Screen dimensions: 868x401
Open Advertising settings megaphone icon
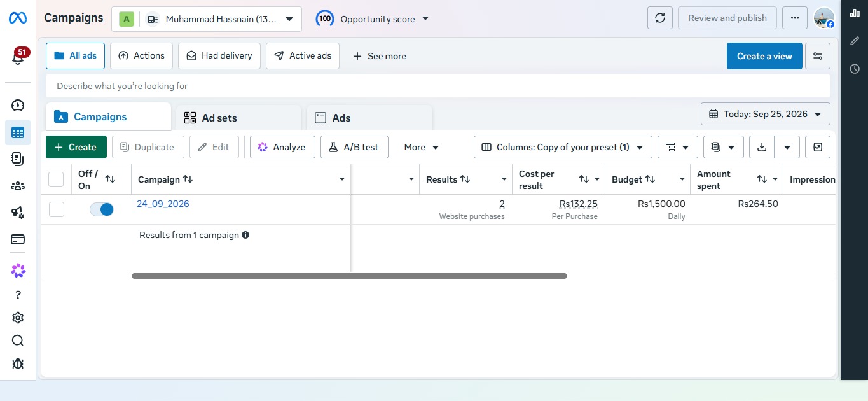click(x=18, y=213)
